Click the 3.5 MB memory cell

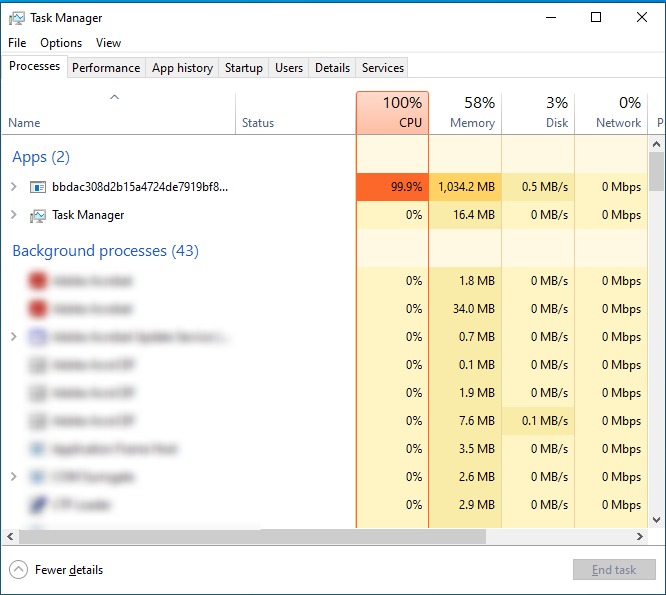click(x=465, y=449)
